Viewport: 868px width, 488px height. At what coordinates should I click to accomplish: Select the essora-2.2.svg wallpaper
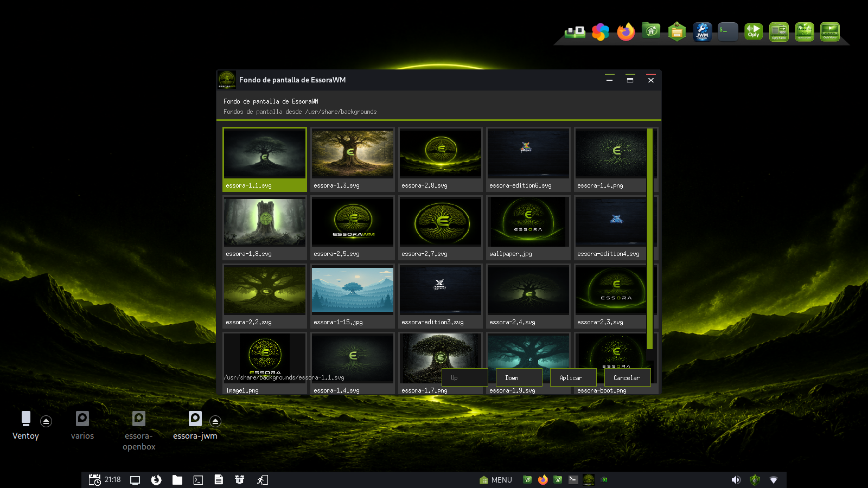[x=265, y=296]
